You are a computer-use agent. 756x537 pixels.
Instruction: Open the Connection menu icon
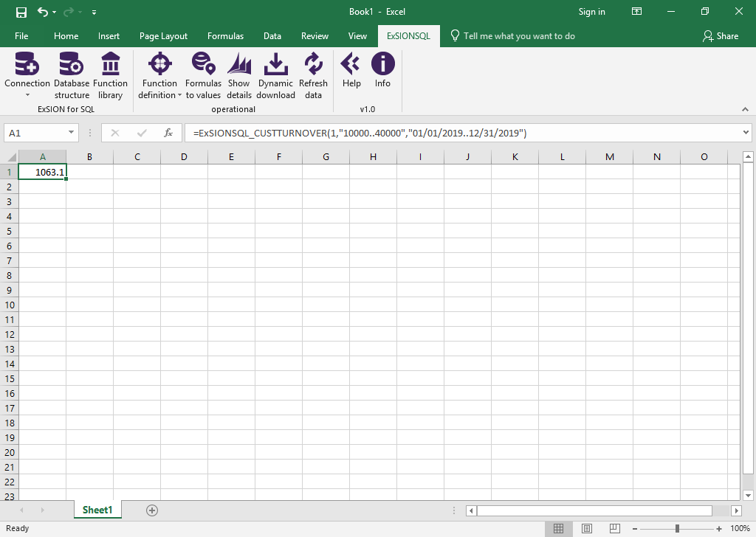point(27,64)
